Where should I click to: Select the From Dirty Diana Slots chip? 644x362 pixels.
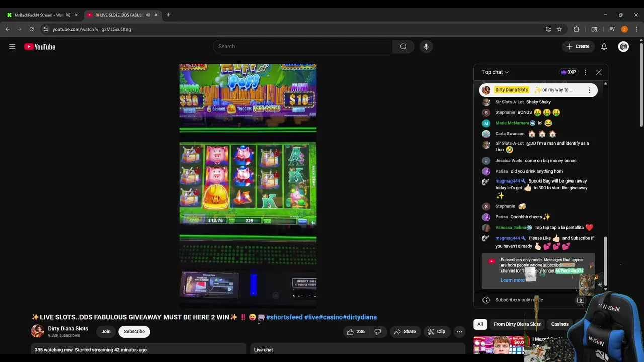click(517, 324)
